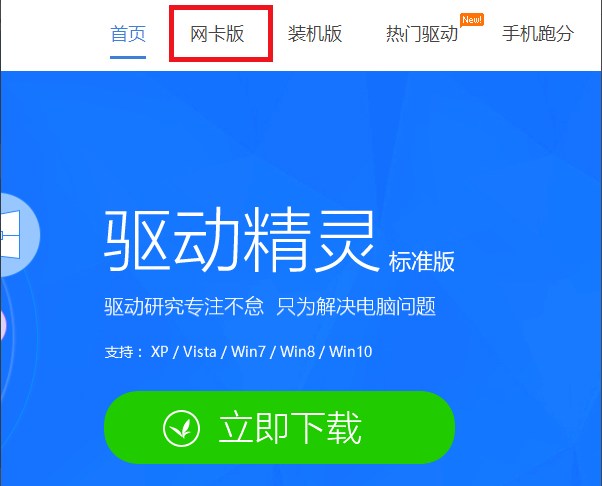Open the 首页 home tab

click(x=128, y=34)
